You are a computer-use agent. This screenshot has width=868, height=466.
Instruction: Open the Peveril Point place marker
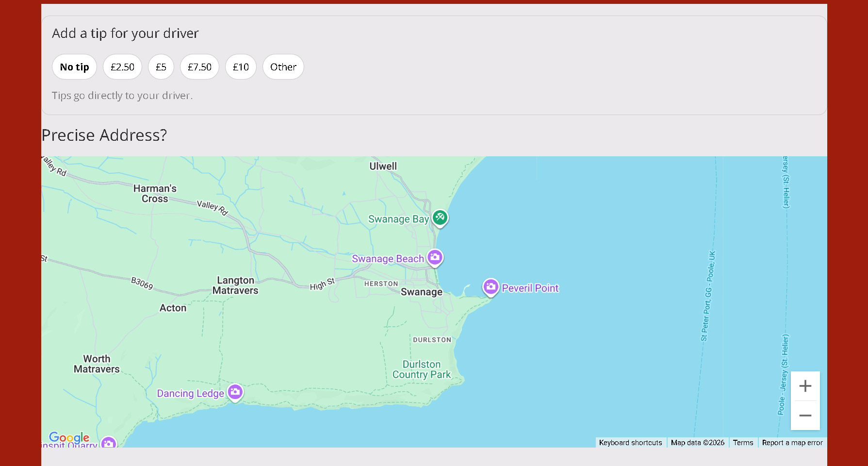click(491, 287)
